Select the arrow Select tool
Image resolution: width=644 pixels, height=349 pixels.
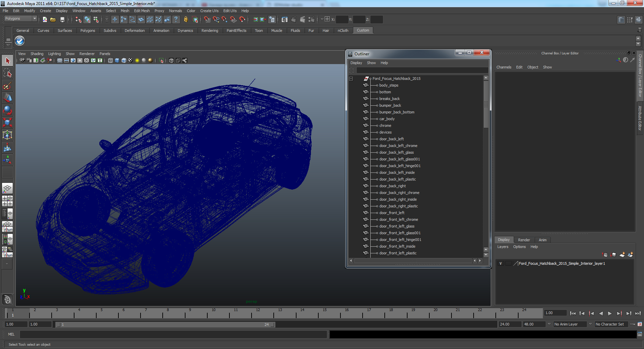coord(7,61)
